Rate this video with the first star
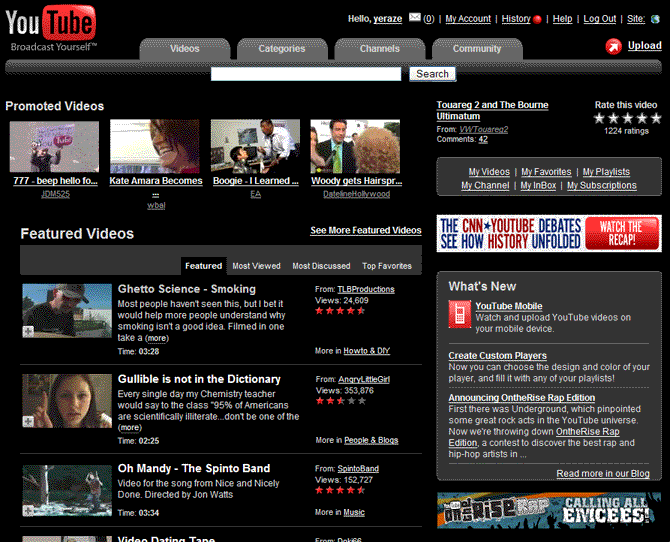This screenshot has height=542, width=670. [599, 118]
